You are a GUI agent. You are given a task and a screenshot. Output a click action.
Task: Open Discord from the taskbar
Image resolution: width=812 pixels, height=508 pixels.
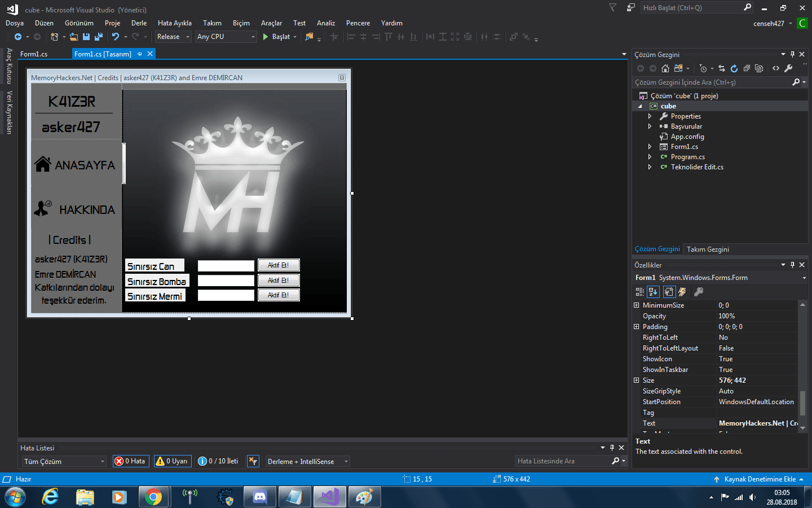tap(260, 497)
